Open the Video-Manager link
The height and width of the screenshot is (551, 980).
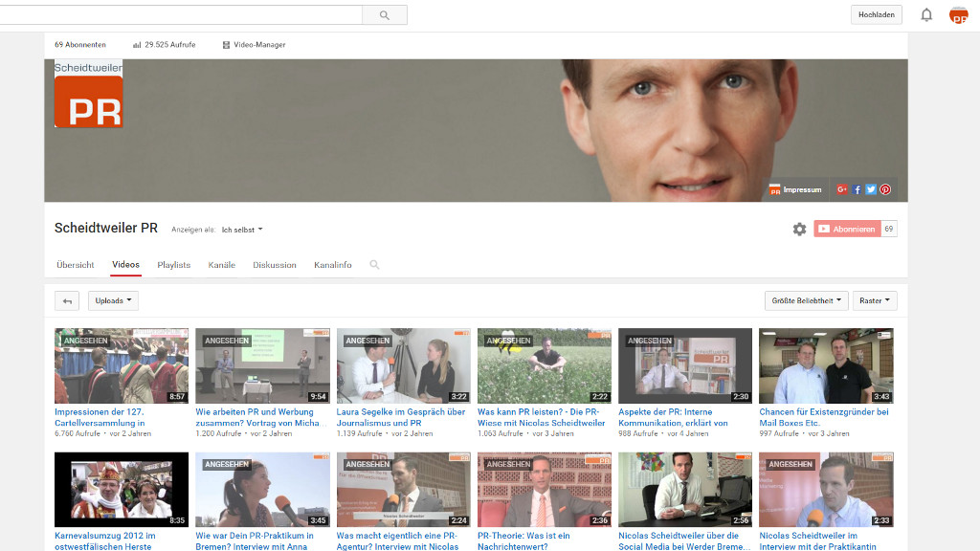coord(254,45)
